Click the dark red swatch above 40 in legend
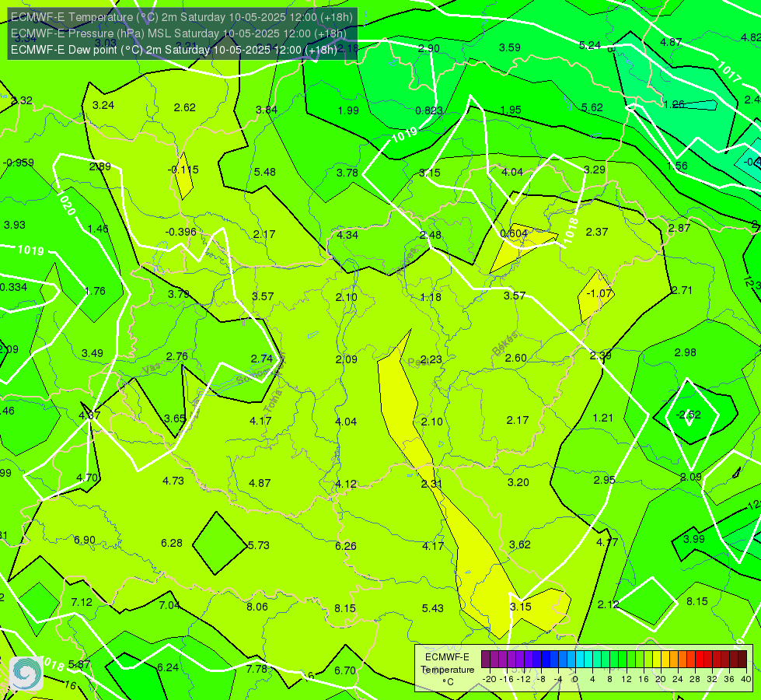Image resolution: width=761 pixels, height=700 pixels. 742,660
